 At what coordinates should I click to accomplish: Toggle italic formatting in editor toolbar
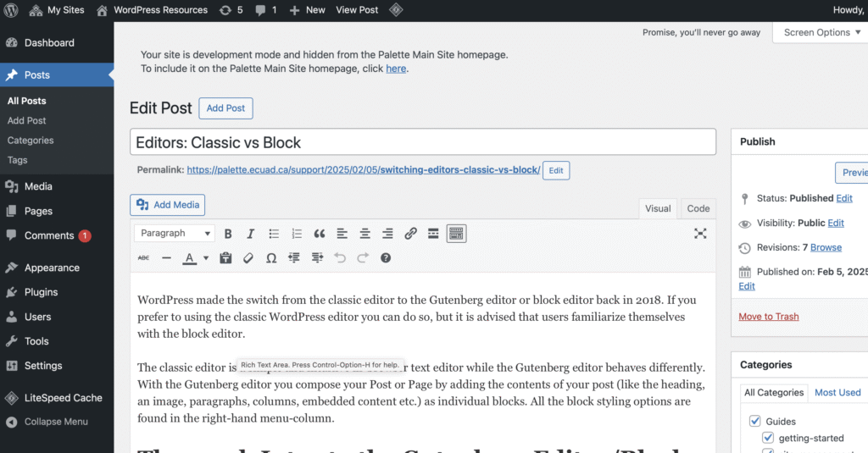point(250,234)
